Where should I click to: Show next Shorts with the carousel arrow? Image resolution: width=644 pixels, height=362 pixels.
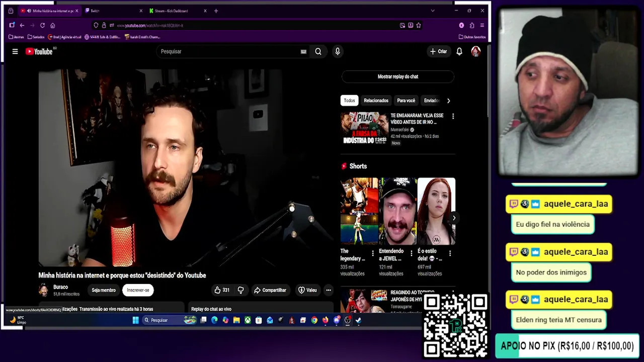454,218
